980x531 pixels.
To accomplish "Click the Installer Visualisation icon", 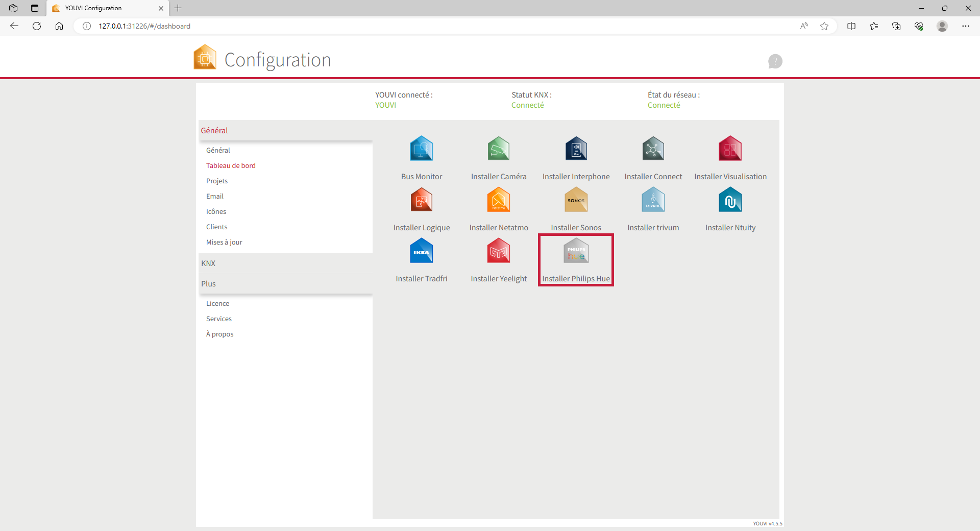I will [x=730, y=149].
